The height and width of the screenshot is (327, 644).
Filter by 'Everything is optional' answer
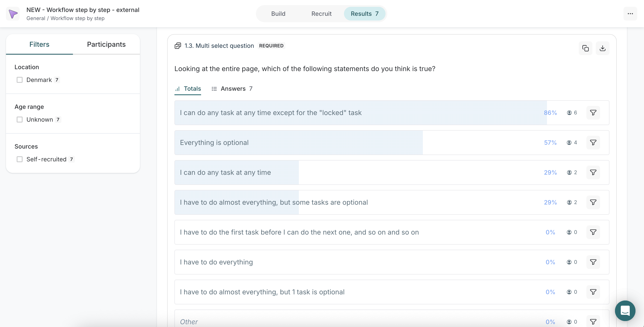593,143
